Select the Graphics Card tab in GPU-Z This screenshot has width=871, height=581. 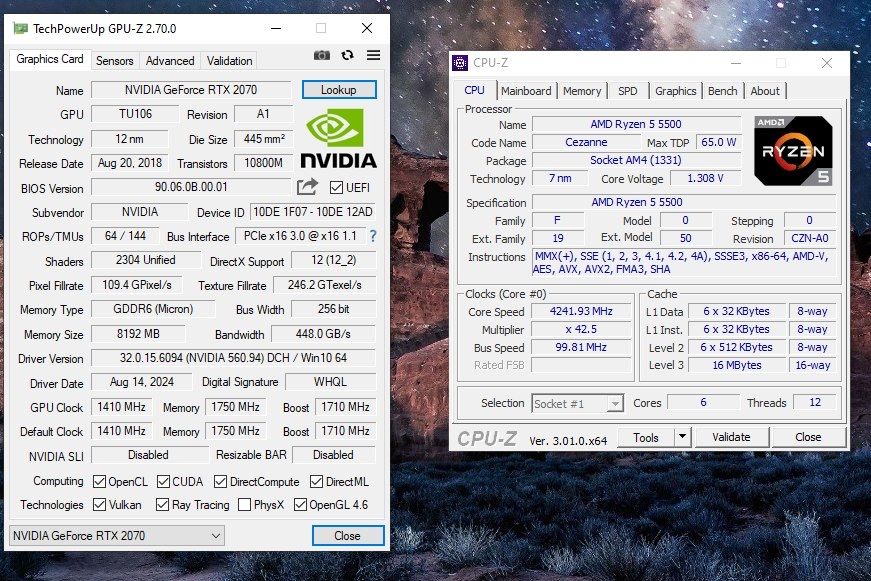pos(49,59)
